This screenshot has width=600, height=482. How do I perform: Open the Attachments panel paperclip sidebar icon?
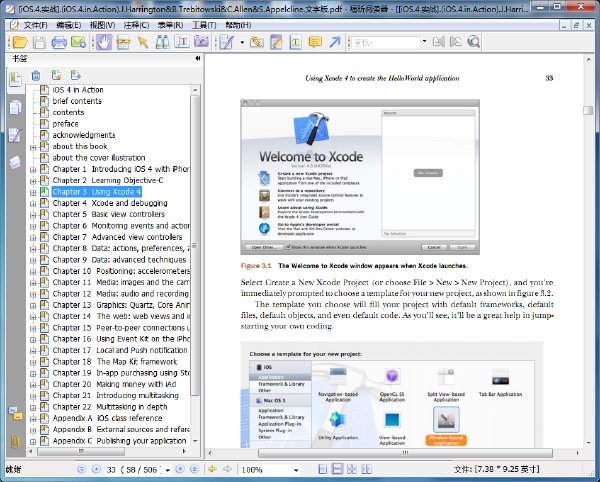click(15, 441)
